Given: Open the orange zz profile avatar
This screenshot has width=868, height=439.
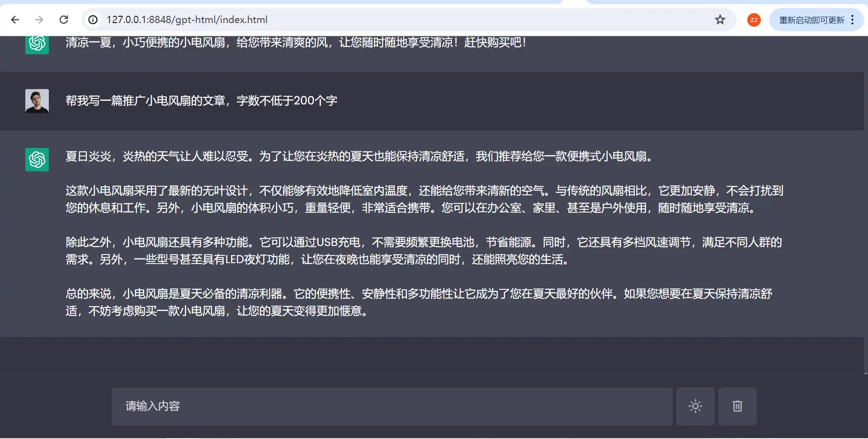Looking at the screenshot, I should (x=754, y=20).
